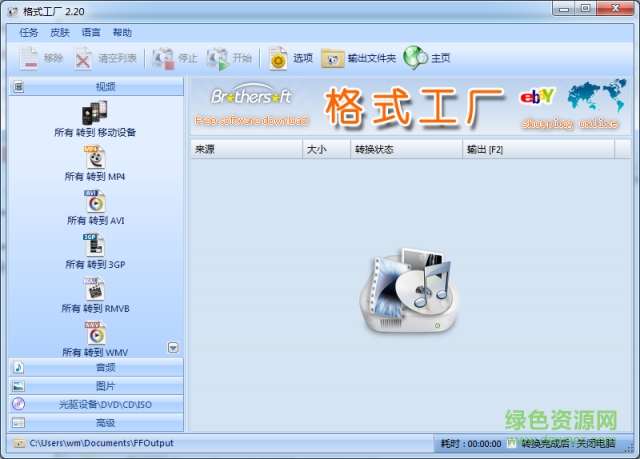Expand the Advanced (高级) category panel

[x=96, y=423]
